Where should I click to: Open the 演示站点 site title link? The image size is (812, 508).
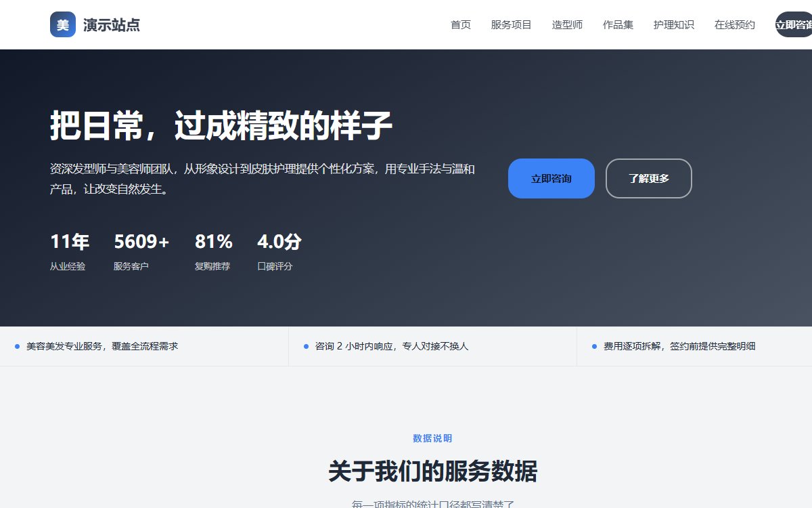click(112, 25)
